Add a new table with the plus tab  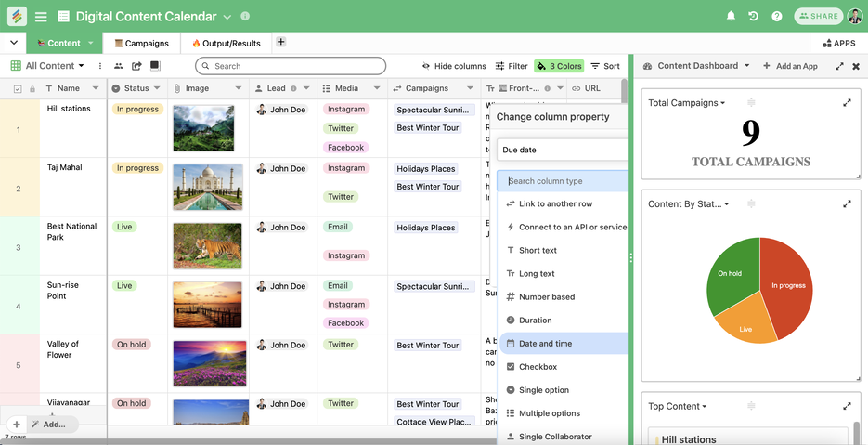tap(280, 42)
